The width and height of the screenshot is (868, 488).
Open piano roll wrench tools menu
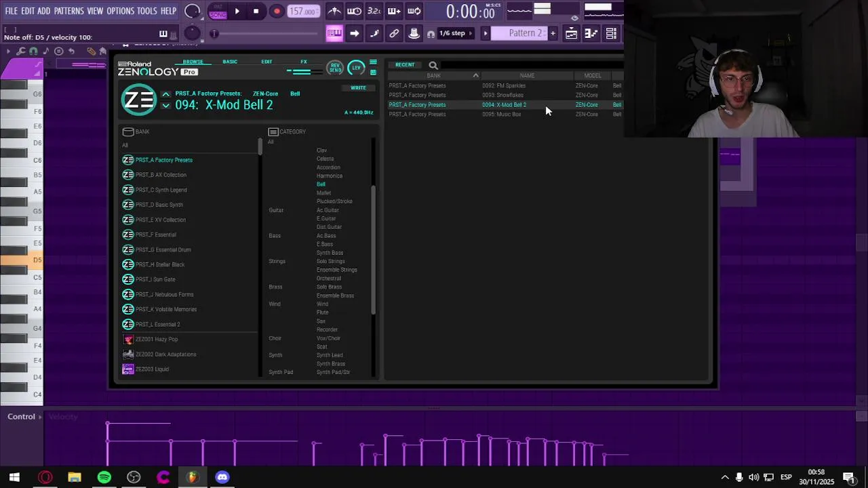click(x=20, y=51)
